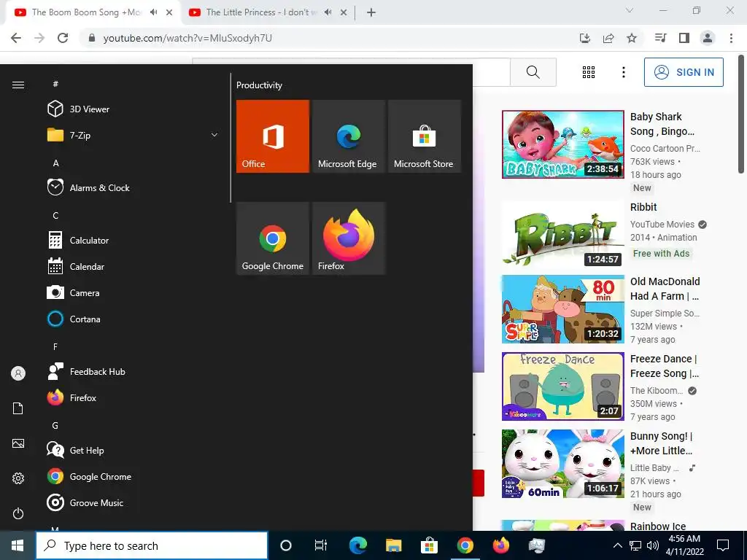Open the Microsoft Store tile

click(425, 136)
